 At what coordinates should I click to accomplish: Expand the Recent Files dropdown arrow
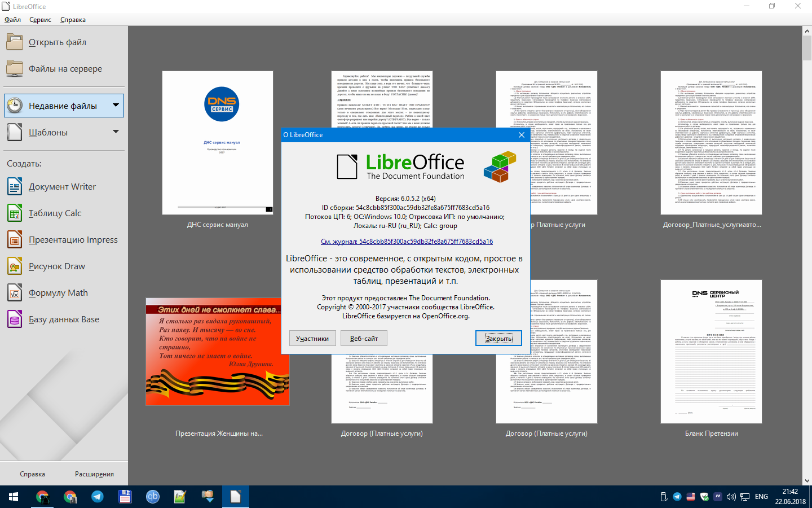[116, 105]
